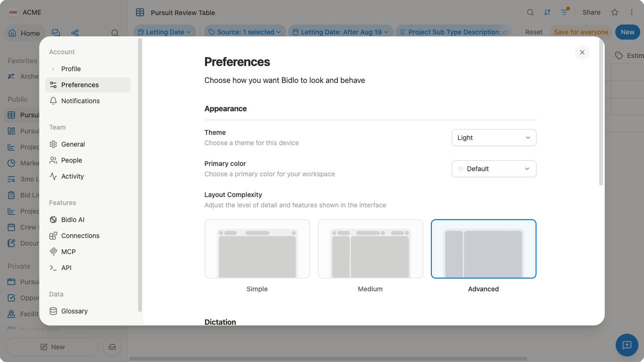Select the Medium layout complexity option
The image size is (644, 362).
(x=370, y=249)
